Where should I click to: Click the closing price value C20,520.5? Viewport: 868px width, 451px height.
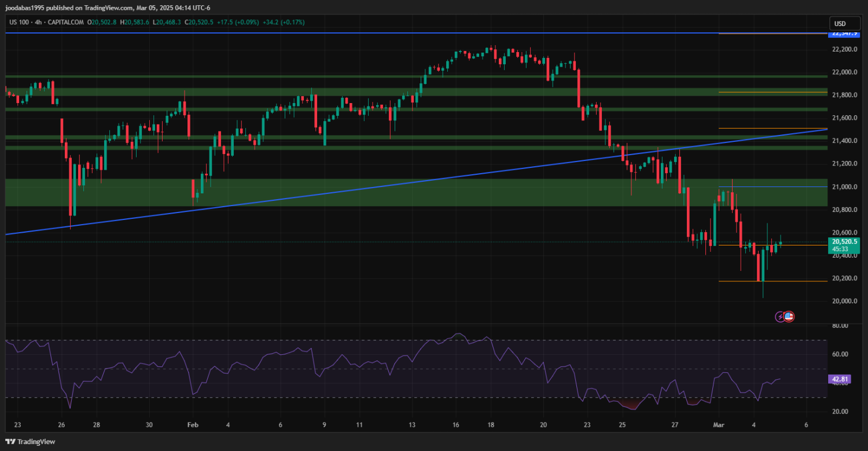tap(198, 22)
